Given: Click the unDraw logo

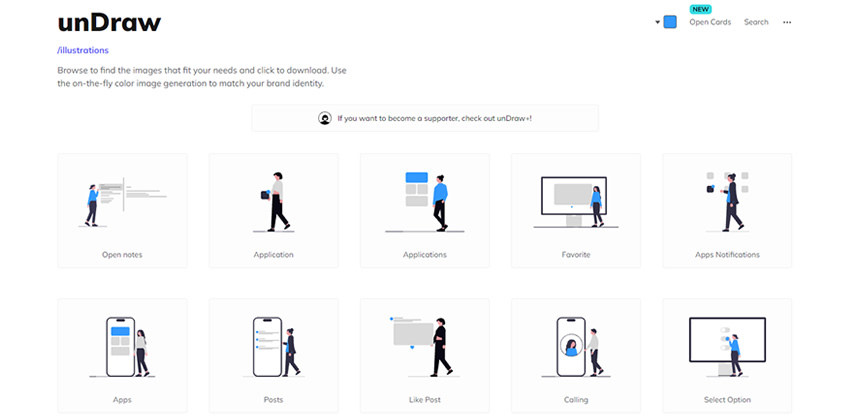Looking at the screenshot, I should (109, 22).
